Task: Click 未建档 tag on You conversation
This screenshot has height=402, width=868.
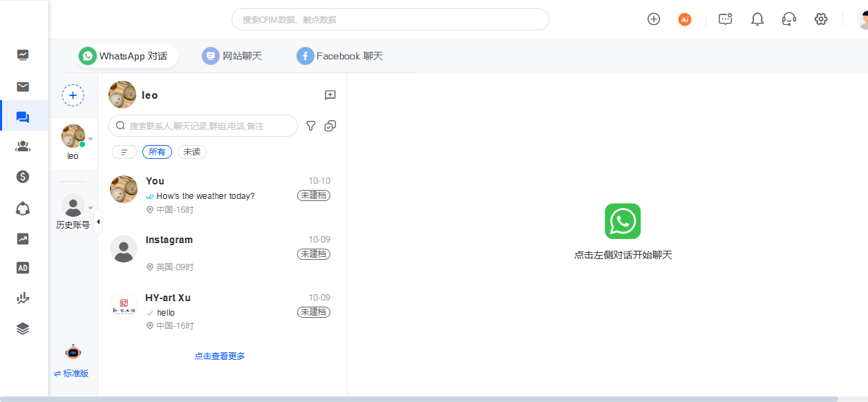Action: pyautogui.click(x=314, y=195)
